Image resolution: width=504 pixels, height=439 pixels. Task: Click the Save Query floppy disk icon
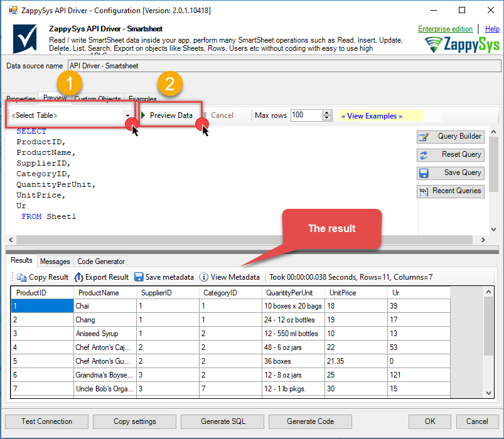424,174
